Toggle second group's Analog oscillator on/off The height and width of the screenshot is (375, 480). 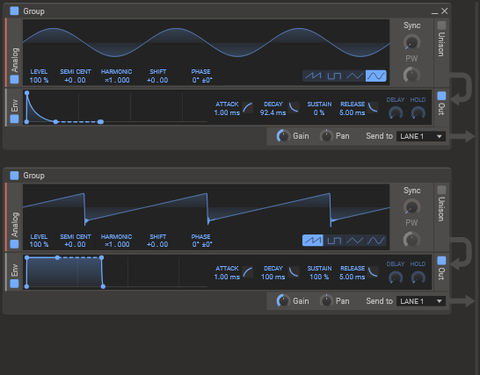[x=14, y=244]
